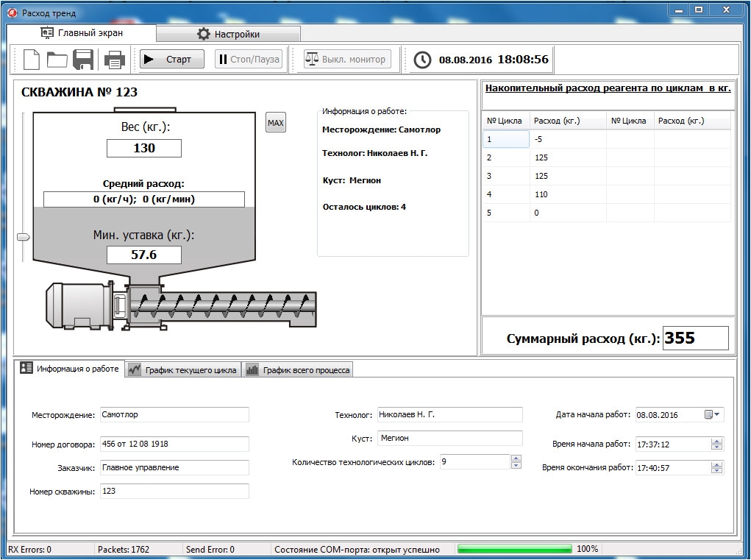
Task: Select the Информация о работе bottom tab
Action: tap(70, 369)
